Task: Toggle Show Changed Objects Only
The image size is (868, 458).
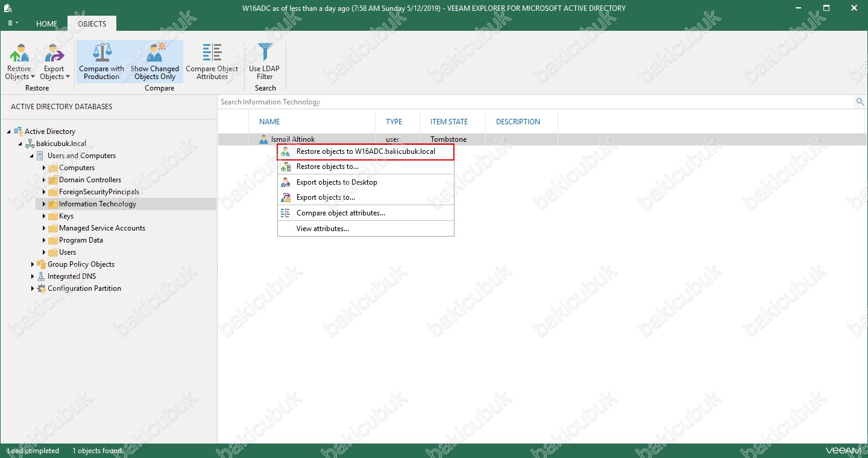Action: [155, 62]
